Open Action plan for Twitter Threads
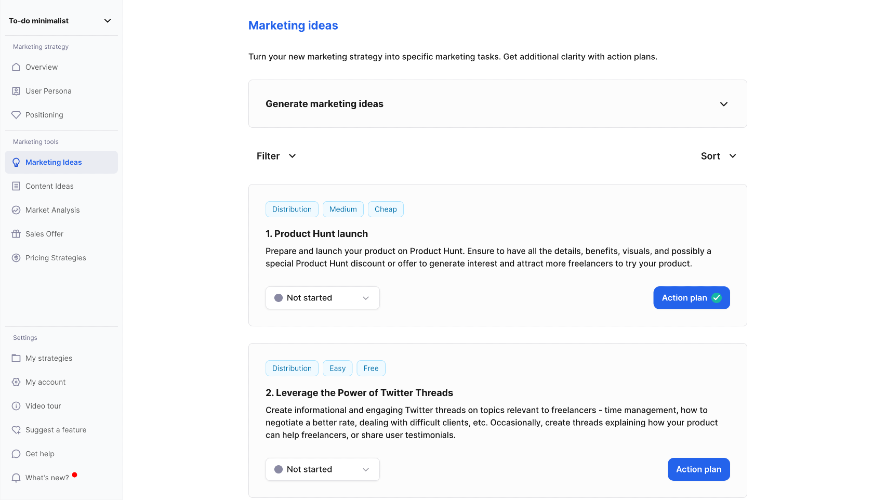Screen dimensions: 873x500 [699, 469]
